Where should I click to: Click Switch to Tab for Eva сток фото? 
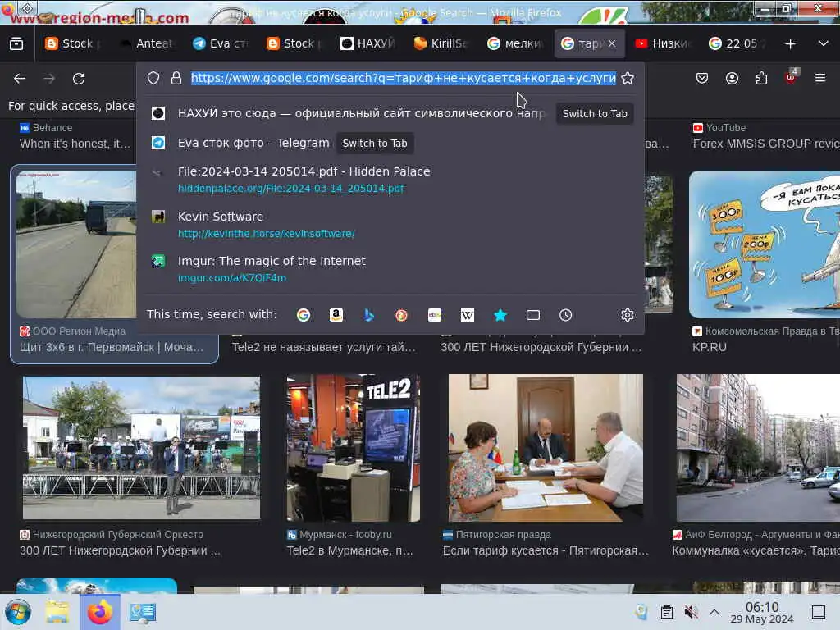pos(374,143)
